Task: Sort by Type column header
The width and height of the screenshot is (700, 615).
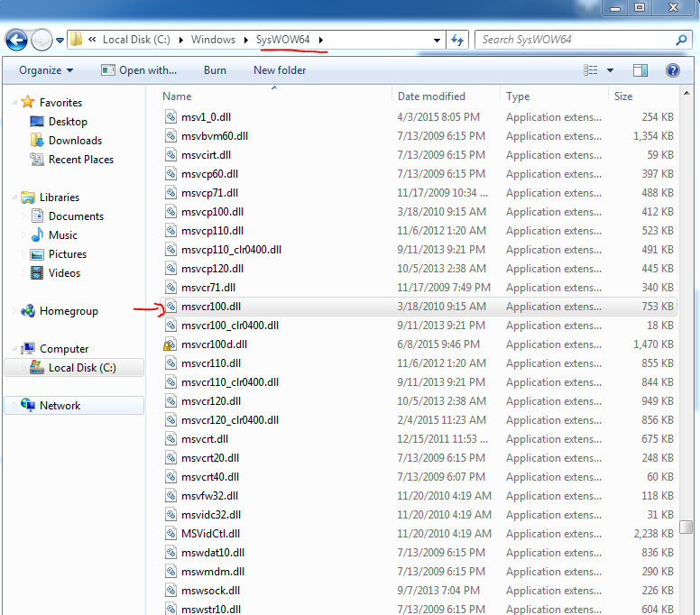Action: coord(518,96)
